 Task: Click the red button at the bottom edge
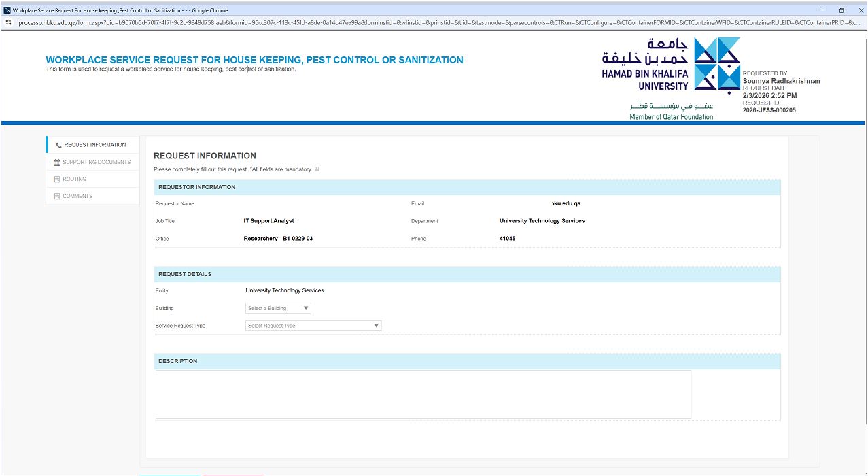[233, 474]
